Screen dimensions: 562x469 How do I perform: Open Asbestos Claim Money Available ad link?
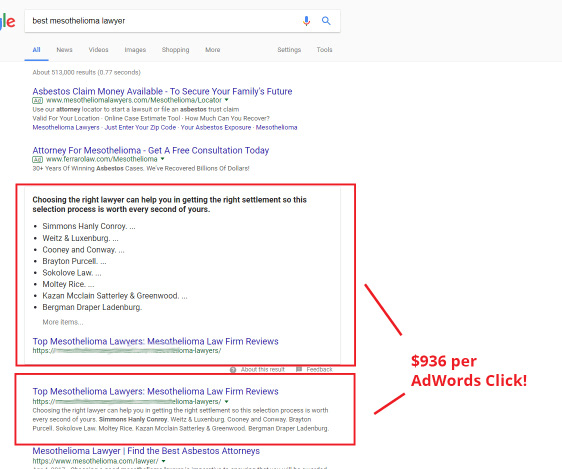[162, 91]
